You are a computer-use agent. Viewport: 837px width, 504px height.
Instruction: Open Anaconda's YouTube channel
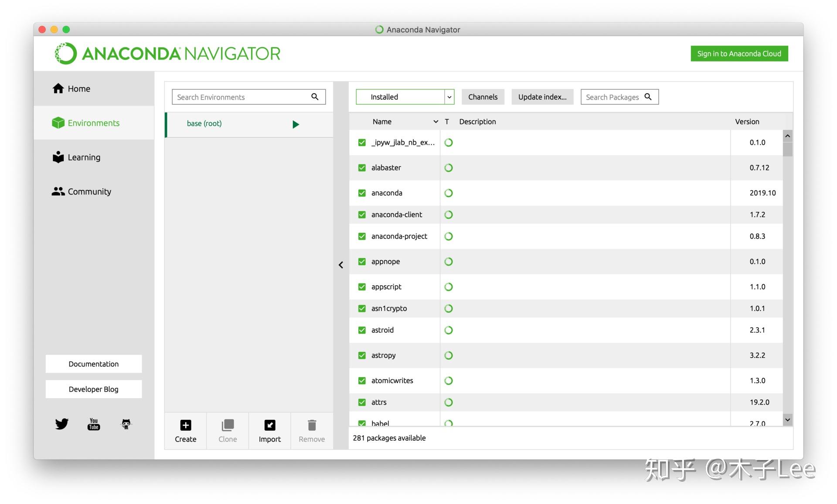pyautogui.click(x=93, y=423)
